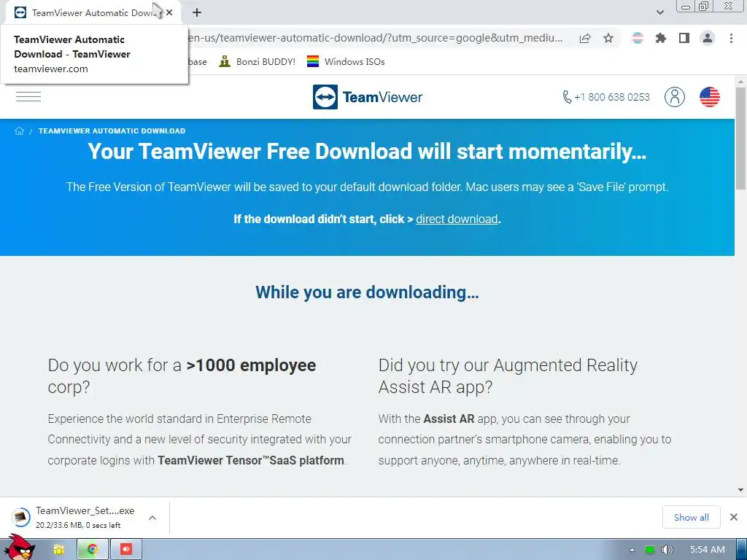Click the green network tray icon
The image size is (747, 560).
[650, 550]
